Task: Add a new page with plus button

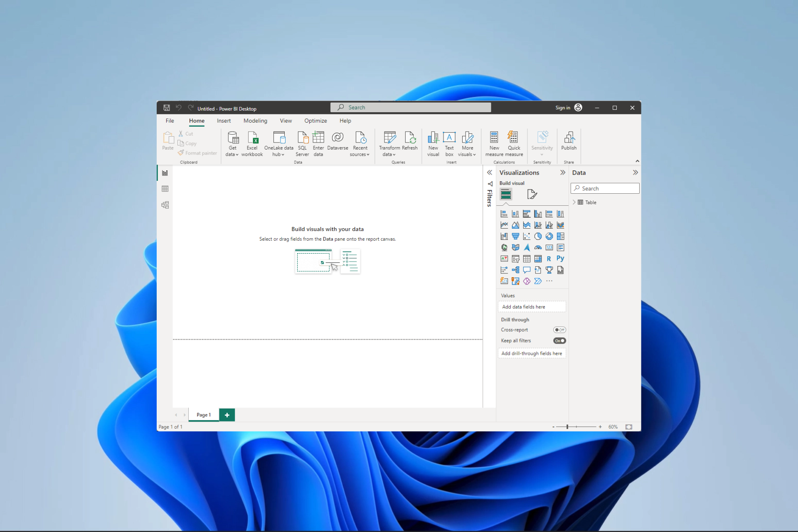Action: pyautogui.click(x=227, y=415)
